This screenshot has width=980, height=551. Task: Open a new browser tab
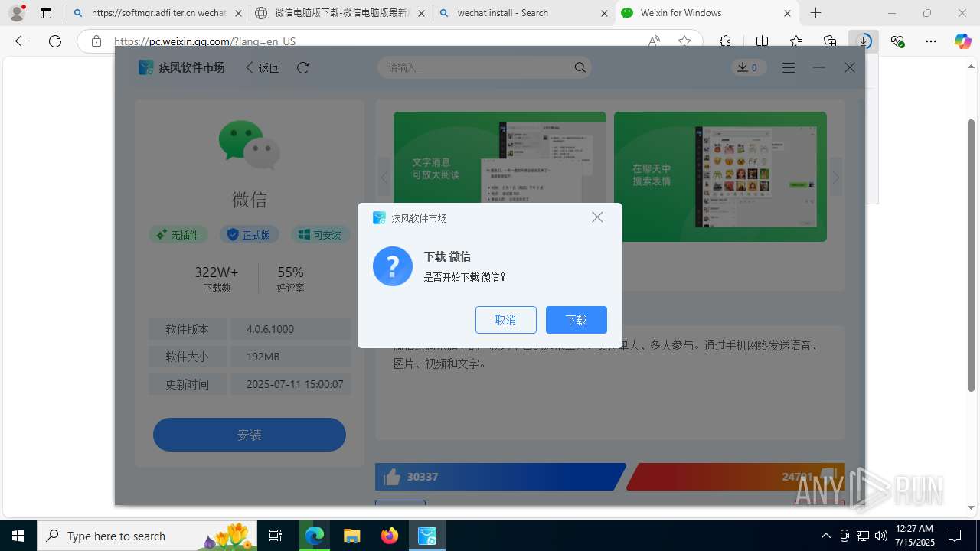click(x=815, y=13)
